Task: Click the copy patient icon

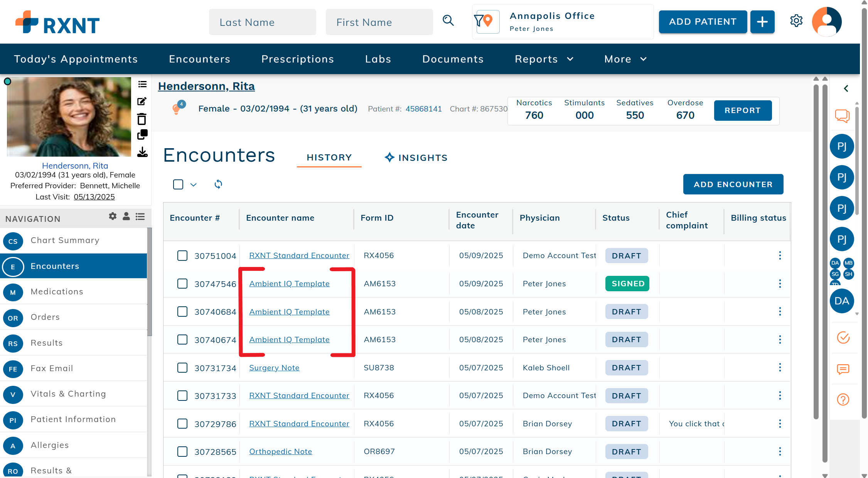Action: [x=142, y=135]
